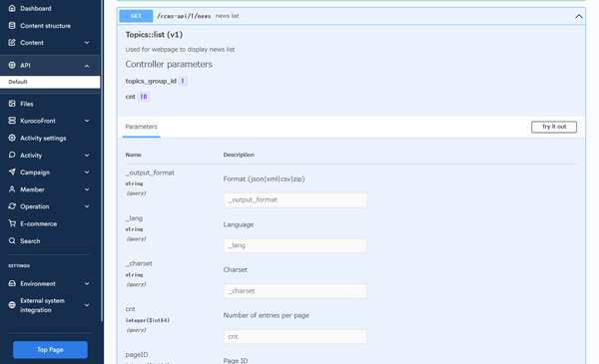
Task: Open the Campaign paper-plane icon
Action: point(12,173)
